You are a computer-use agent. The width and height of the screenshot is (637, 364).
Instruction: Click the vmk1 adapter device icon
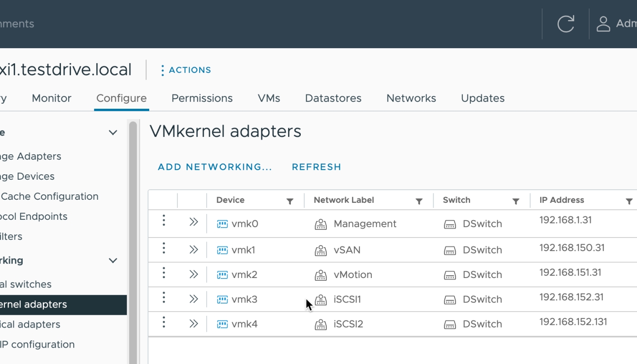[x=222, y=250]
